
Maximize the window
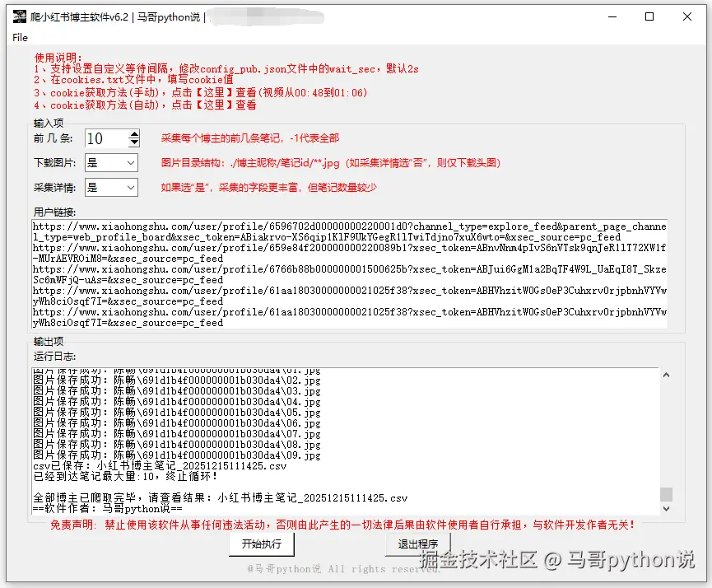[649, 16]
